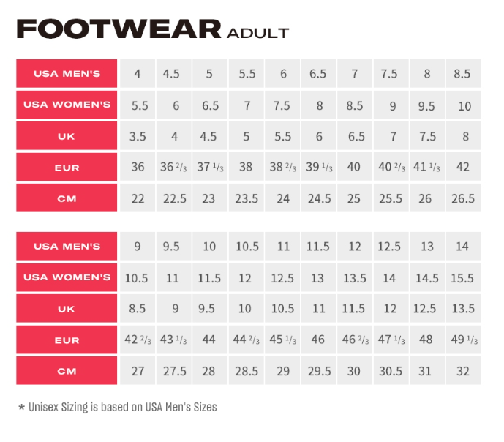Select the USA MEN'S header in the top table
Viewport: 504px width, 442px height.
click(x=67, y=74)
